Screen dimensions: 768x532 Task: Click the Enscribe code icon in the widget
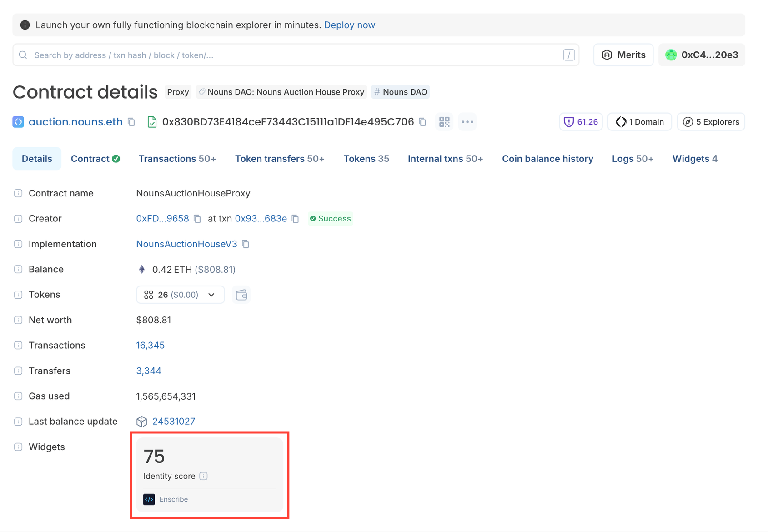pos(149,499)
